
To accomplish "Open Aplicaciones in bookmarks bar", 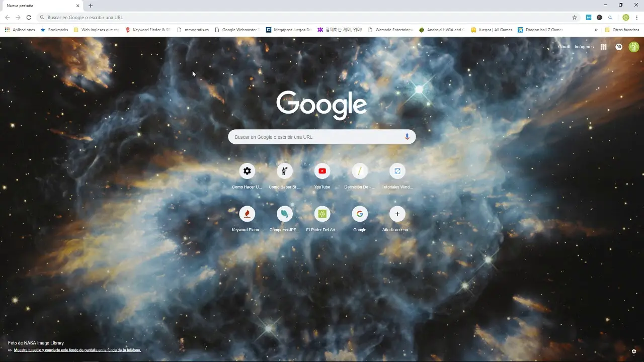I will (20, 30).
